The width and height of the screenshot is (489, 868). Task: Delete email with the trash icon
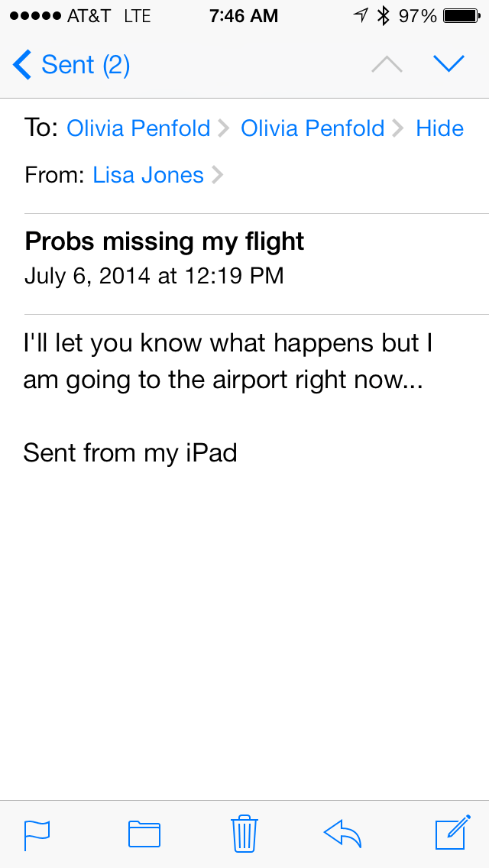click(244, 834)
